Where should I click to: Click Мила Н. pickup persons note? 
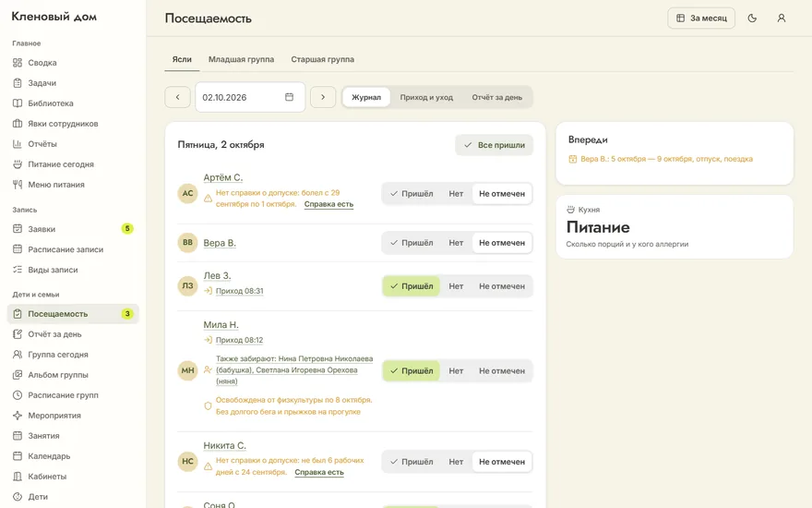point(294,369)
